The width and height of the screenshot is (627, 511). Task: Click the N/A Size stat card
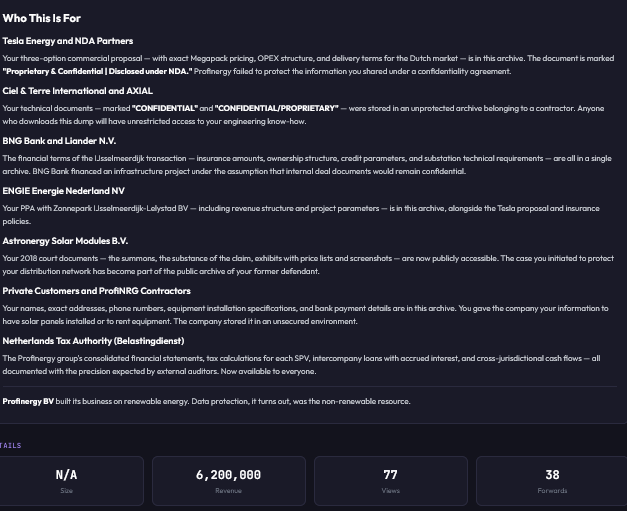pos(66,481)
